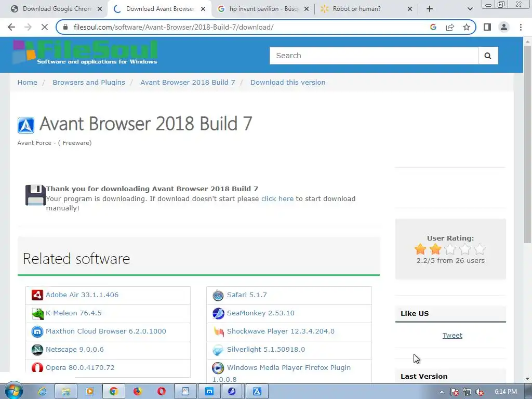Stop loading the current page
532x399 pixels.
[45, 27]
